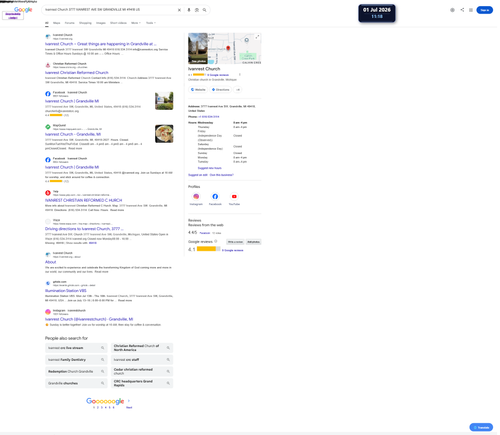Click the info icon next to Google reviews

(x=216, y=241)
